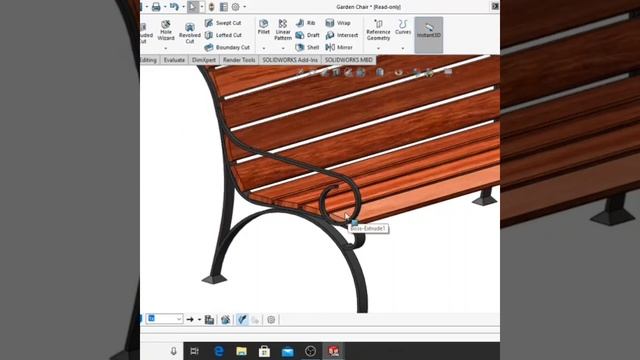Select the Revolved Cut tool
Image resolution: width=640 pixels, height=360 pixels.
point(190,33)
